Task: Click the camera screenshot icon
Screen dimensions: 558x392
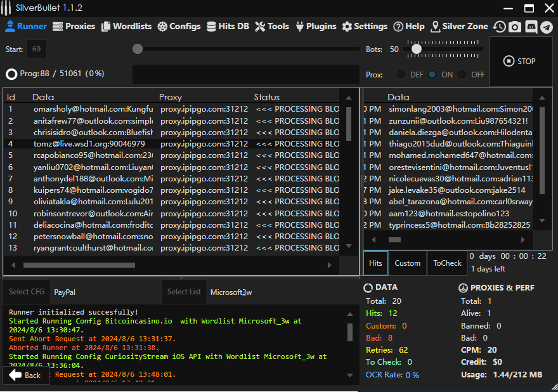Action: (x=515, y=27)
